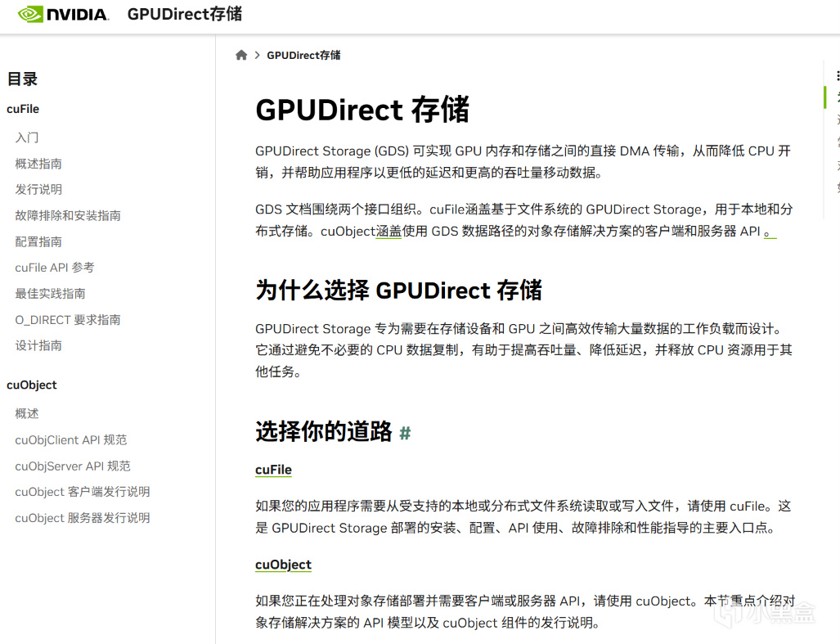Click the 为什么选择 GPUDirect 存储 heading

pos(398,290)
